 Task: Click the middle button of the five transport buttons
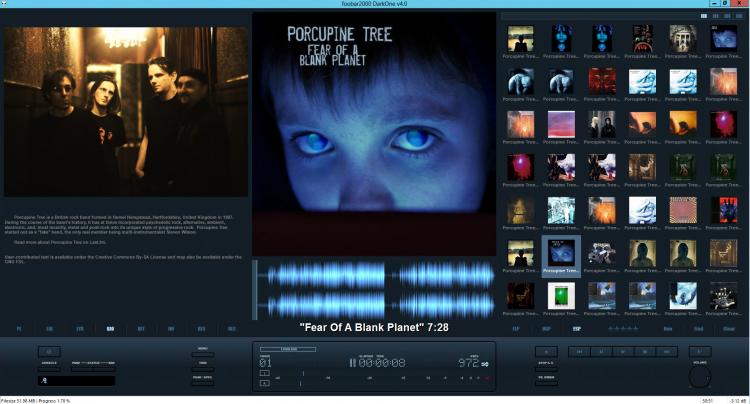tap(623, 352)
